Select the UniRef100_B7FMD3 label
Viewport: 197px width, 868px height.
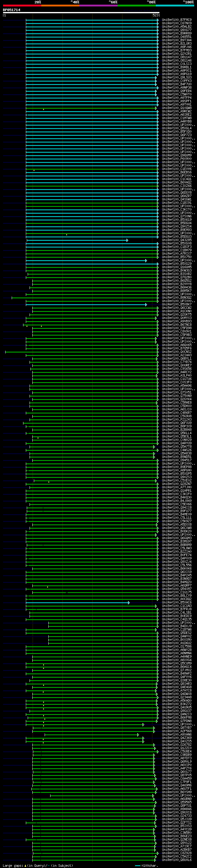pos(177,50)
